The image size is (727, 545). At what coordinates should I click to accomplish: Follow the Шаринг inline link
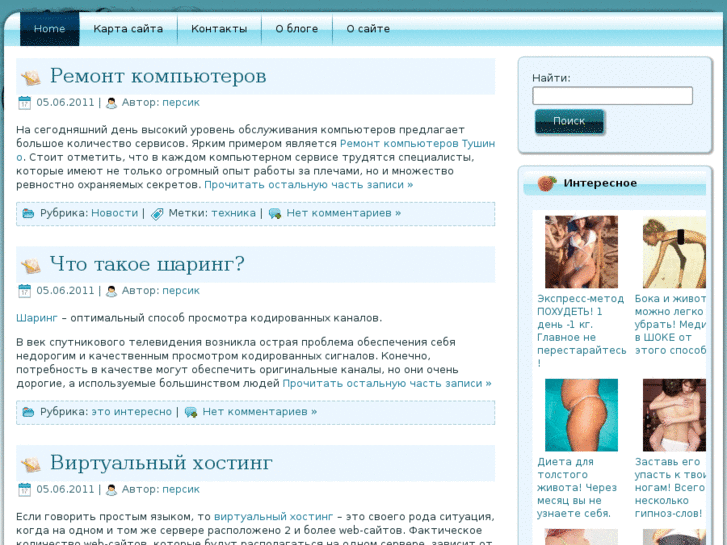coord(37,318)
